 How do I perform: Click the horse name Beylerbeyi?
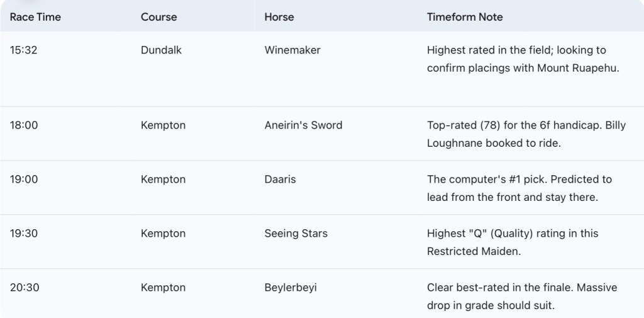tap(291, 288)
